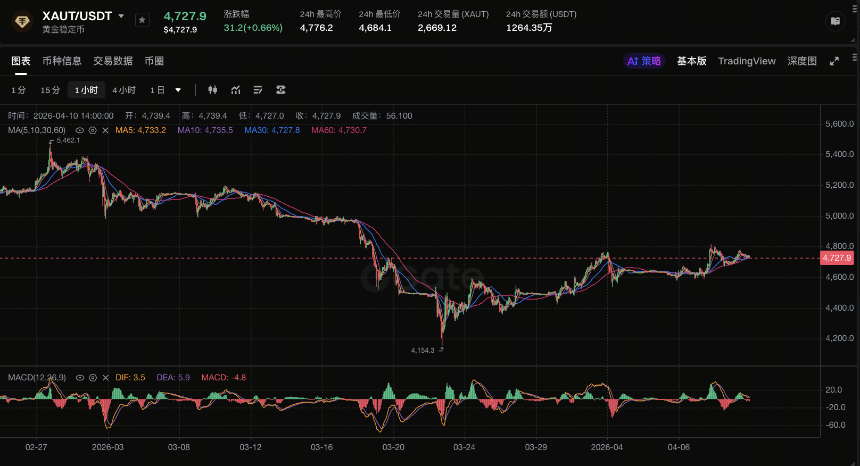The image size is (860, 466).
Task: Click the drawing tools list icon
Action: click(258, 90)
